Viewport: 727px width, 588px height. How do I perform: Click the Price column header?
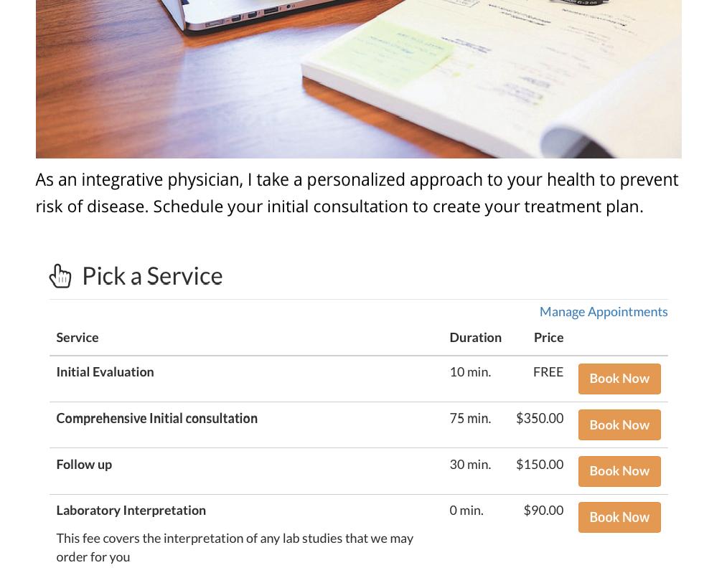(x=548, y=338)
